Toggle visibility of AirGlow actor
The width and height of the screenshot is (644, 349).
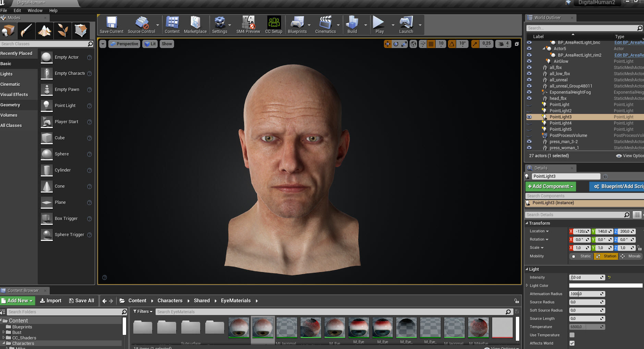click(529, 61)
